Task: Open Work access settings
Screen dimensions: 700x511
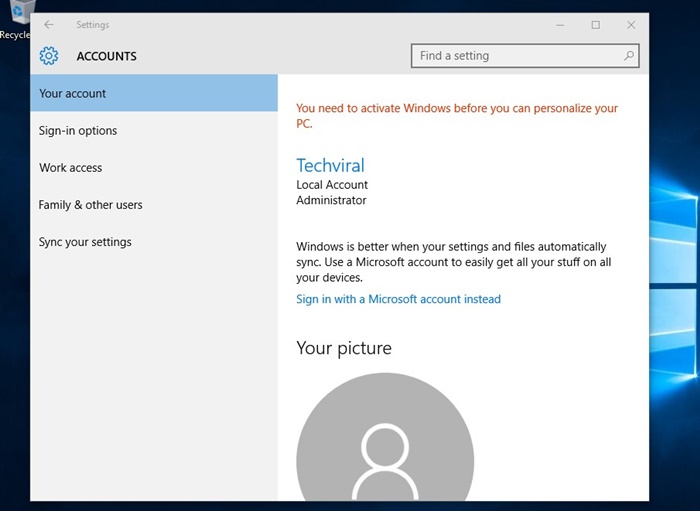Action: (x=154, y=167)
